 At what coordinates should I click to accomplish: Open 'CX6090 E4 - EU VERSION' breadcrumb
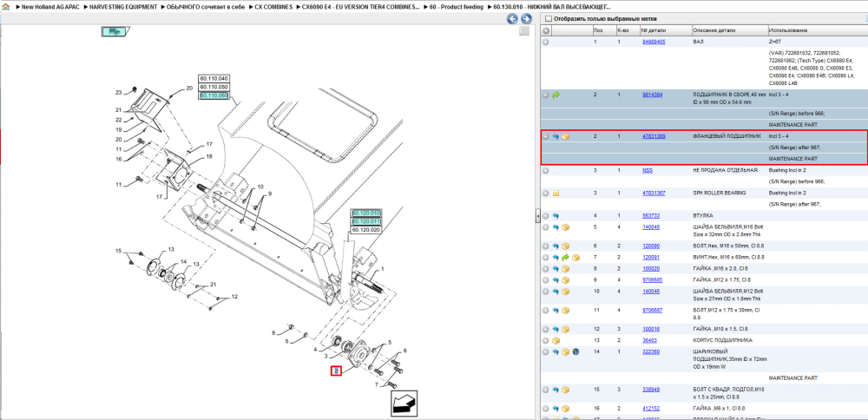[360, 7]
